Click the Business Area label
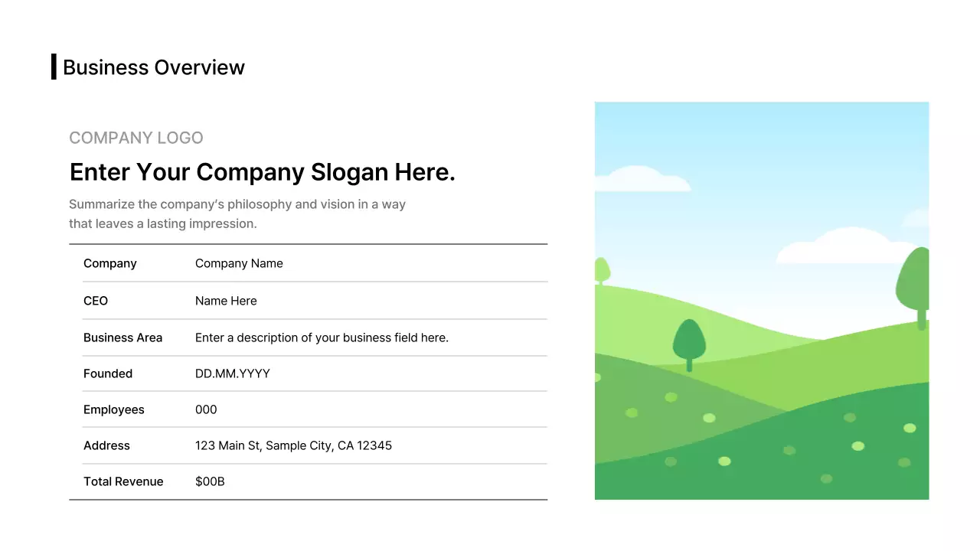 tap(122, 337)
